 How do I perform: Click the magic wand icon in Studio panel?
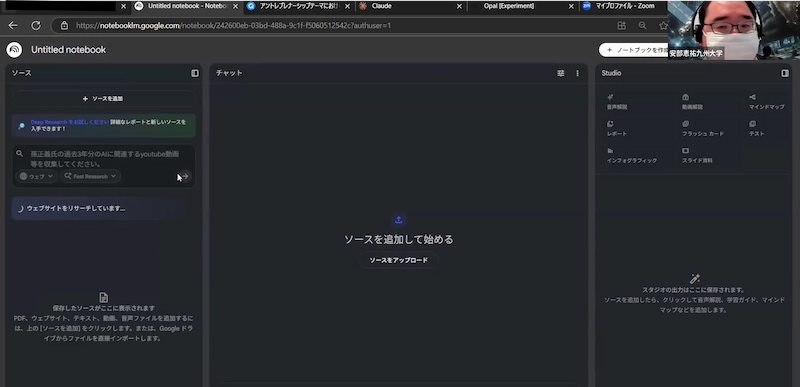pyautogui.click(x=694, y=278)
